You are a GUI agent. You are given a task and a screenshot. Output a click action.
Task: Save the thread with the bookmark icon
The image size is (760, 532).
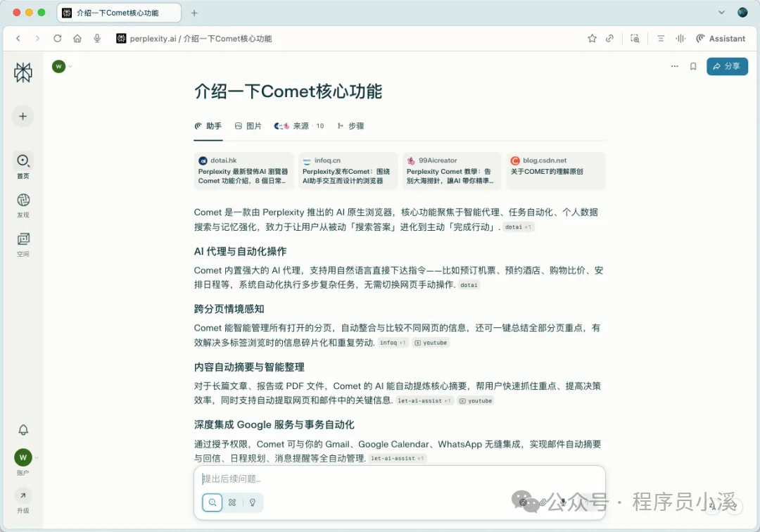(693, 66)
